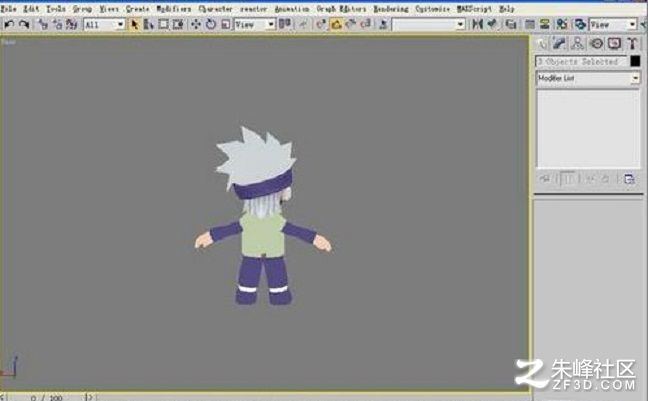Screen dimensions: 648x401
Task: Activate the Select and Link tool
Action: [x=43, y=24]
